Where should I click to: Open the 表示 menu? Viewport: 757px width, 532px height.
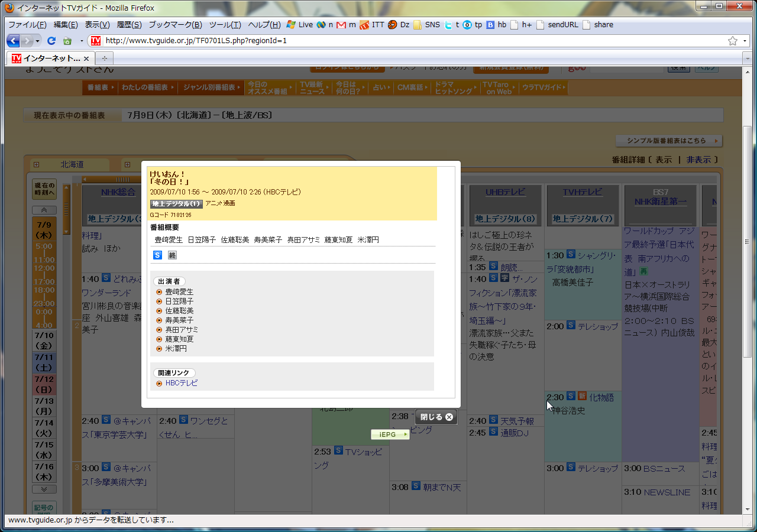pos(97,25)
